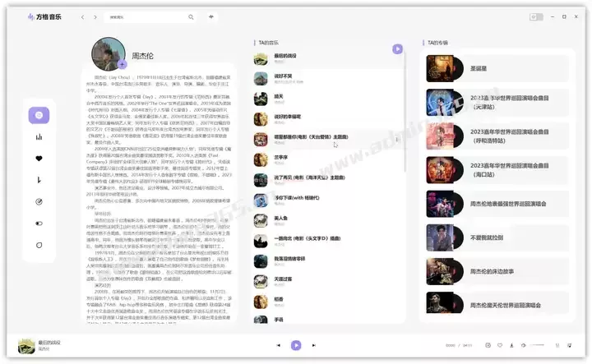592x364 pixels.
Task: Select the song 说了再见
Action: coord(328,180)
